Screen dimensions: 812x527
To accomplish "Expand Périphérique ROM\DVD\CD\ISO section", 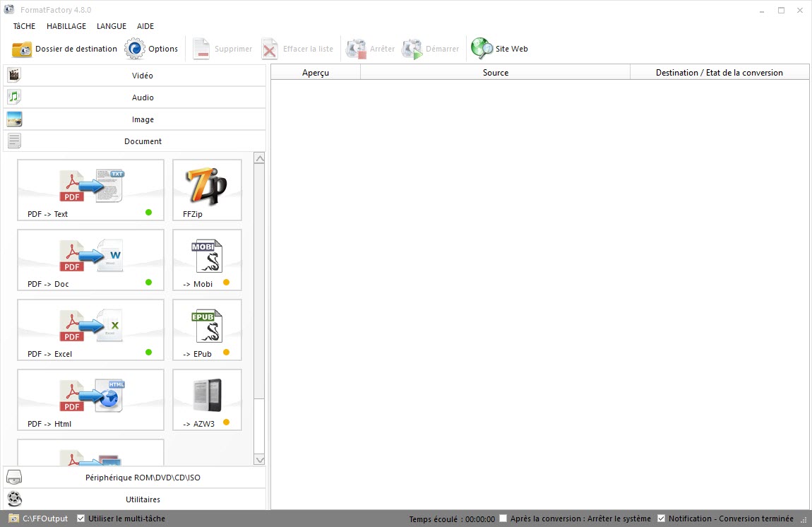I will pos(135,478).
